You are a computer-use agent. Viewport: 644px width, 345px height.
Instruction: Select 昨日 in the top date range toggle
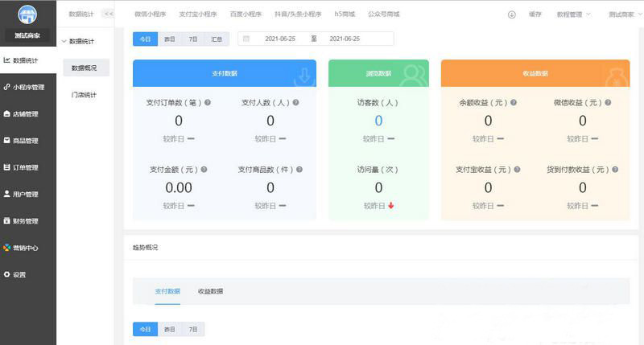tap(170, 39)
